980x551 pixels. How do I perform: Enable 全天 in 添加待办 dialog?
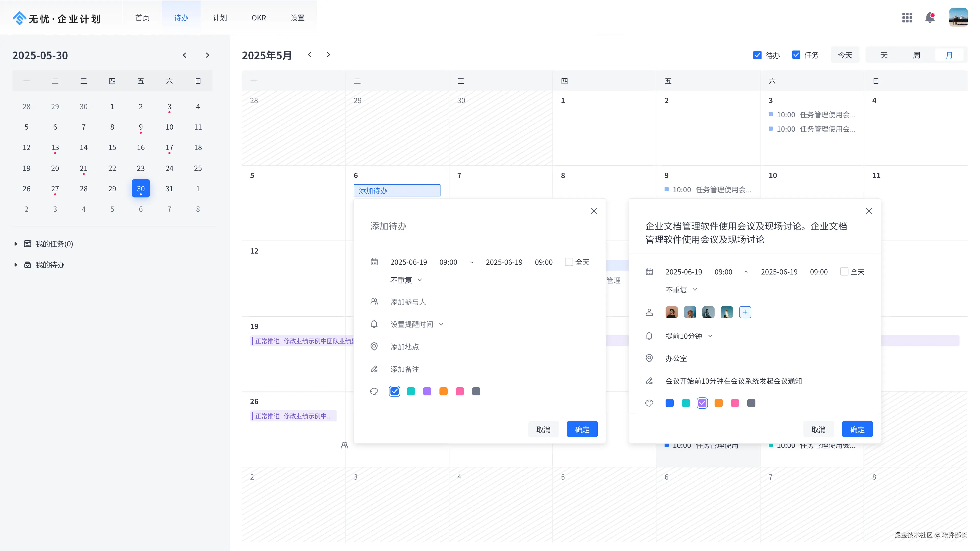pyautogui.click(x=569, y=262)
